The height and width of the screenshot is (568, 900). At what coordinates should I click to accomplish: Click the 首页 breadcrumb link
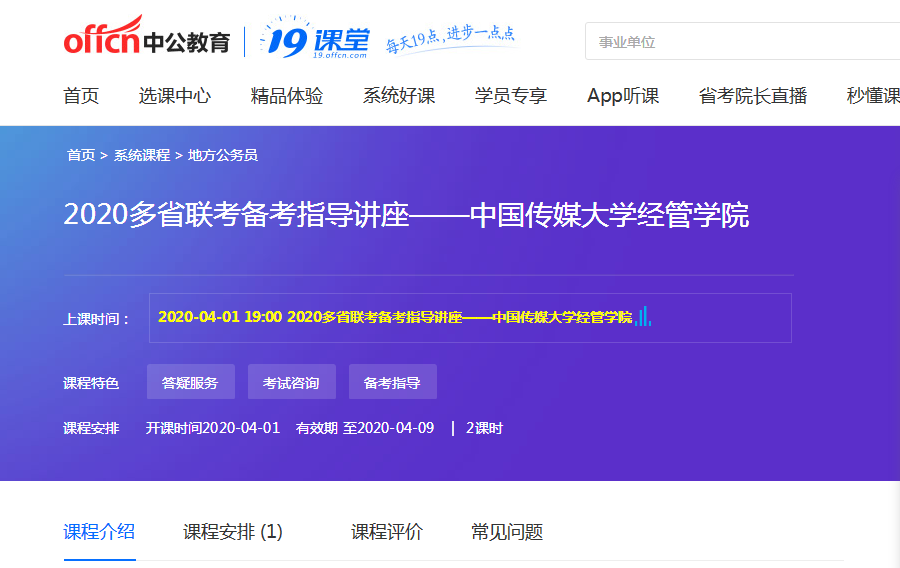point(81,155)
